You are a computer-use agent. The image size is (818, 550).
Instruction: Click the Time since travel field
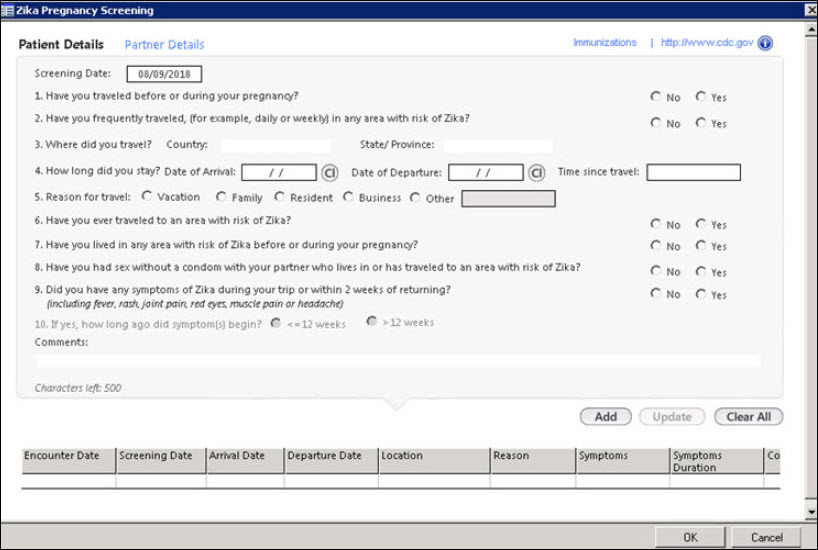(693, 173)
